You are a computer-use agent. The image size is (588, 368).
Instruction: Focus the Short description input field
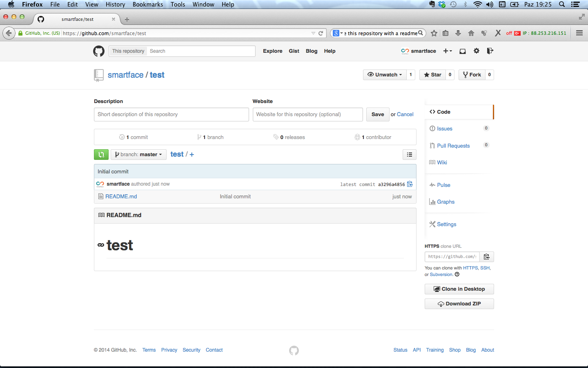coord(171,114)
